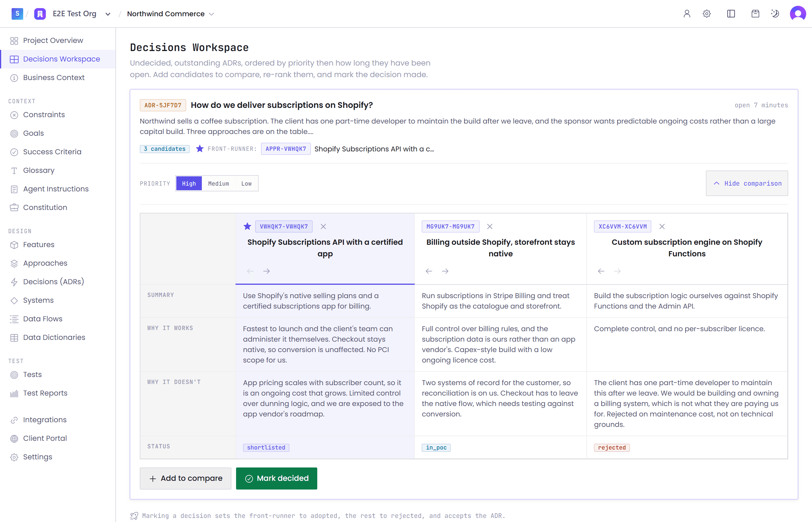Open Data Flows page

tap(58, 319)
